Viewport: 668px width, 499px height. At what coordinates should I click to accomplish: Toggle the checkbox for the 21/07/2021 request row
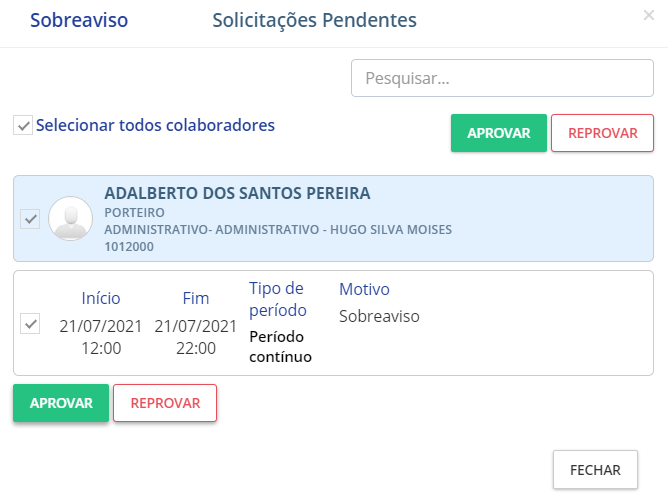click(x=30, y=323)
